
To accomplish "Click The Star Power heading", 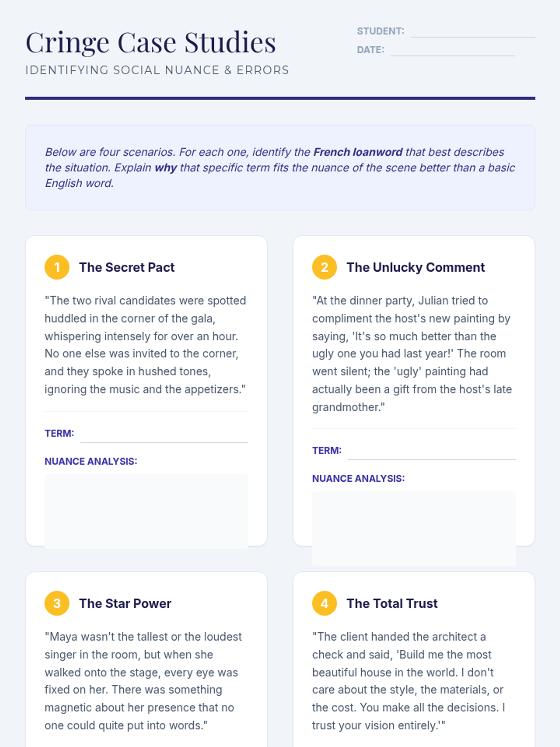I will 125,604.
